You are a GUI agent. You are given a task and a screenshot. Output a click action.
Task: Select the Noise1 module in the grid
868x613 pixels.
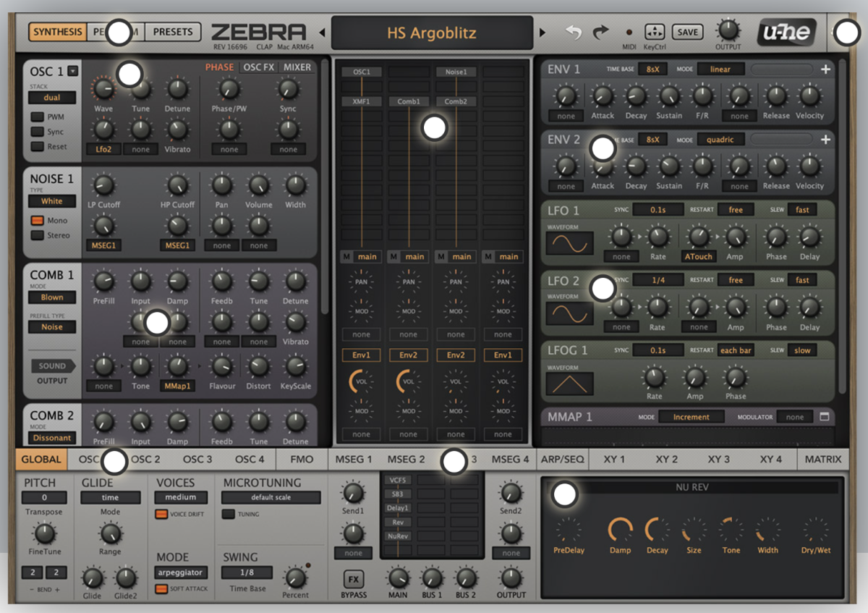pyautogui.click(x=456, y=72)
